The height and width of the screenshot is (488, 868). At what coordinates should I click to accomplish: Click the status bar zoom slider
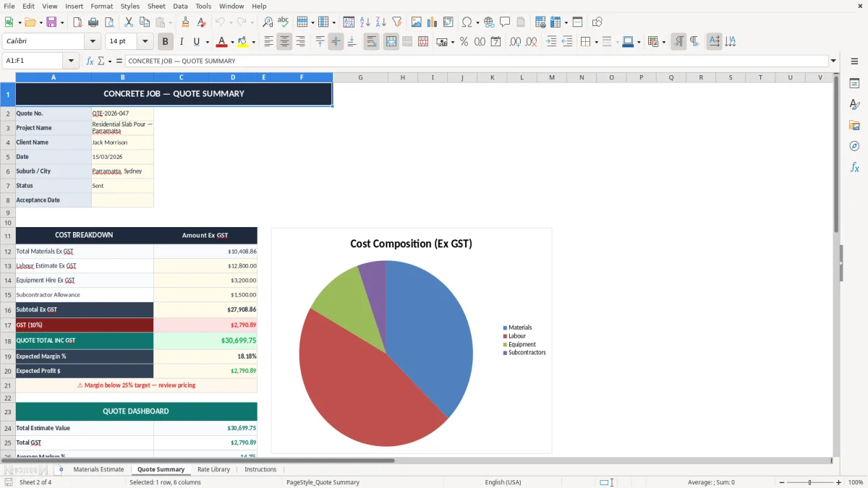(x=809, y=482)
